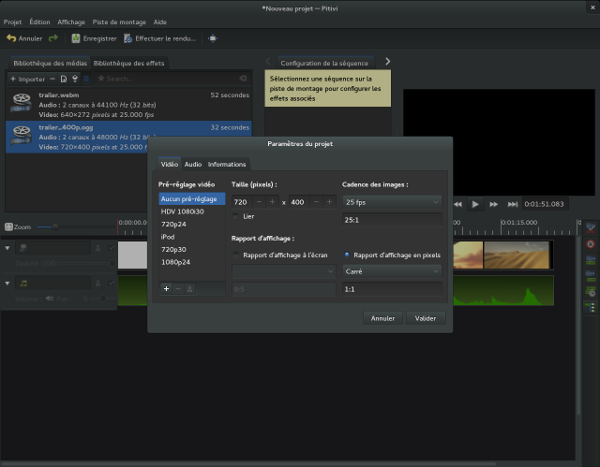Click the redo arrow icon
600x467 pixels.
[x=53, y=38]
